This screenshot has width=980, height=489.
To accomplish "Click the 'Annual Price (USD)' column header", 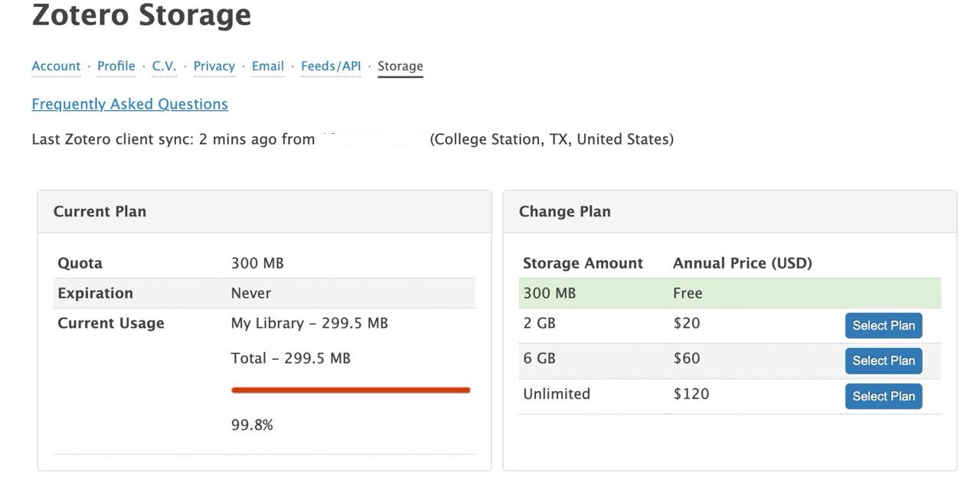I will [x=743, y=263].
